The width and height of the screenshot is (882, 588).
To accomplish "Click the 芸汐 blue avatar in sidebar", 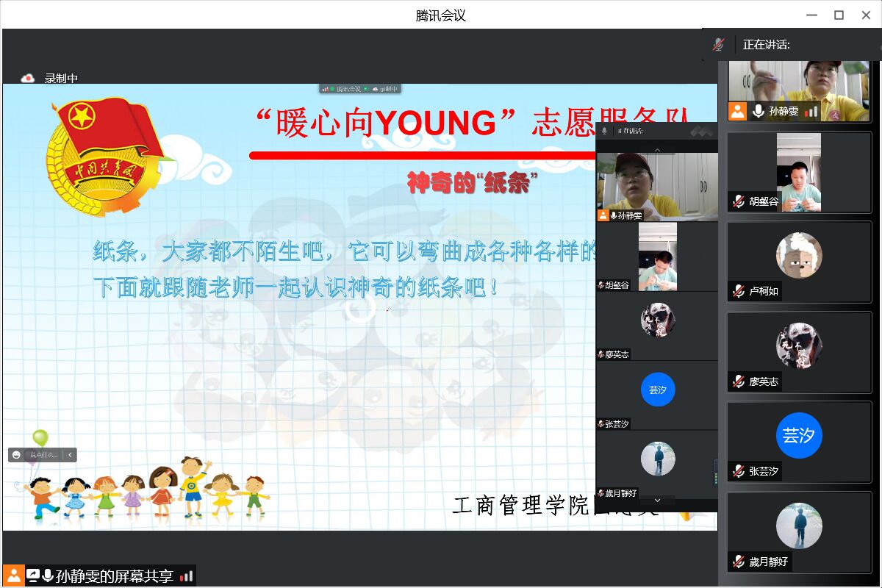I will (799, 435).
